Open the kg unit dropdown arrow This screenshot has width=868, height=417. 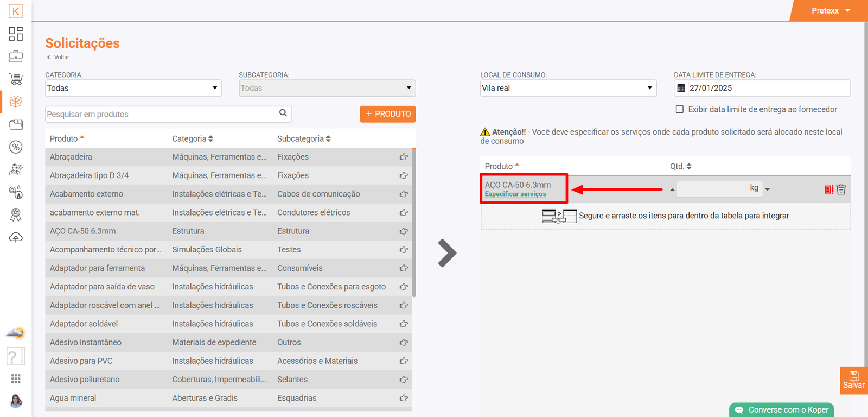click(x=767, y=189)
